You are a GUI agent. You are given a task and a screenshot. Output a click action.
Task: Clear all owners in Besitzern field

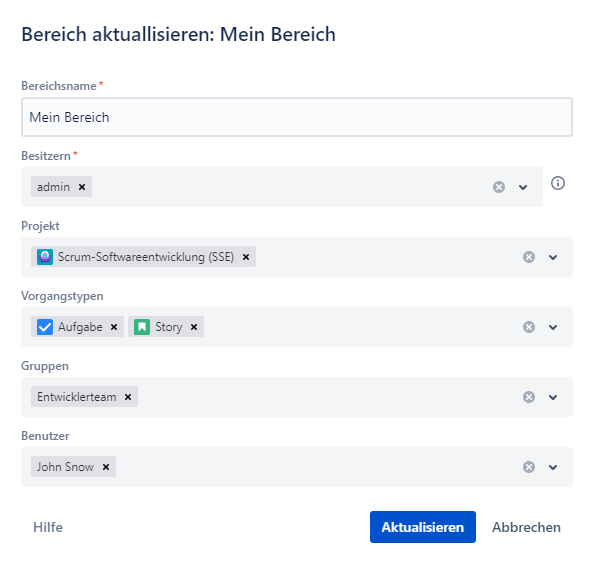[499, 187]
